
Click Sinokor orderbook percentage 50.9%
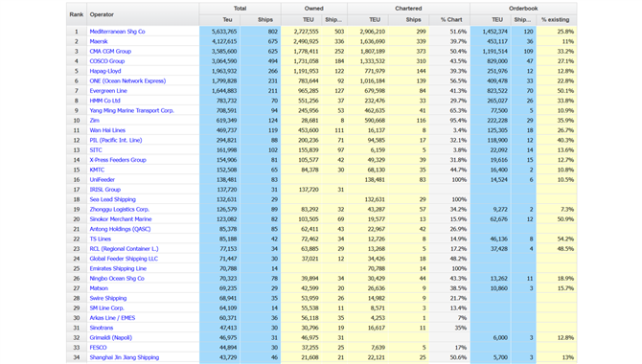565,219
